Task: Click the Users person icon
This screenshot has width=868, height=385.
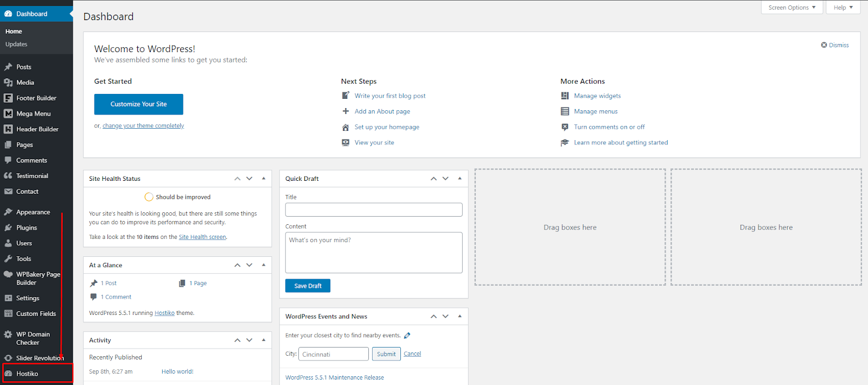Action: point(8,243)
